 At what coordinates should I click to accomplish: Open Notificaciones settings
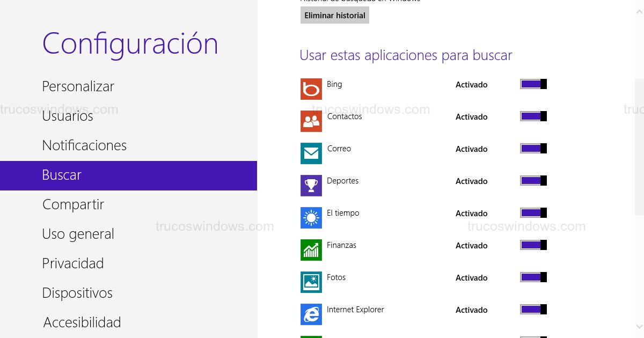click(84, 145)
